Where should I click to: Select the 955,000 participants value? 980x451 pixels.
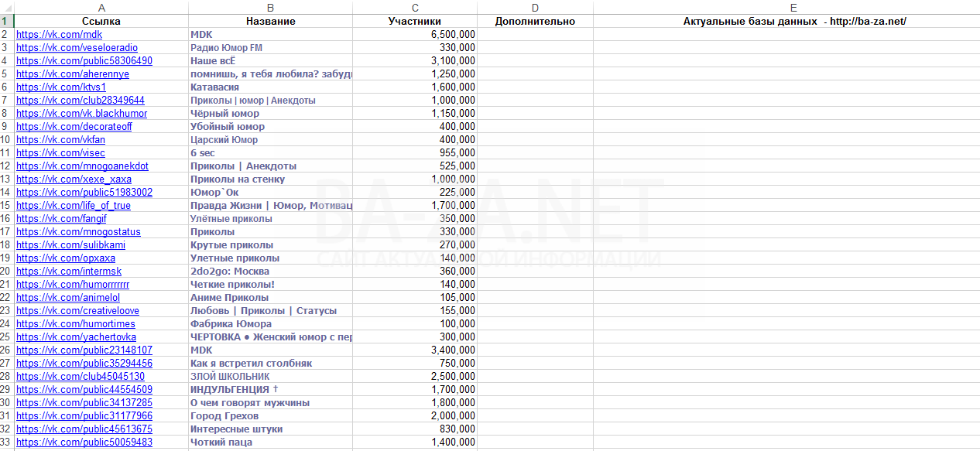pos(415,152)
